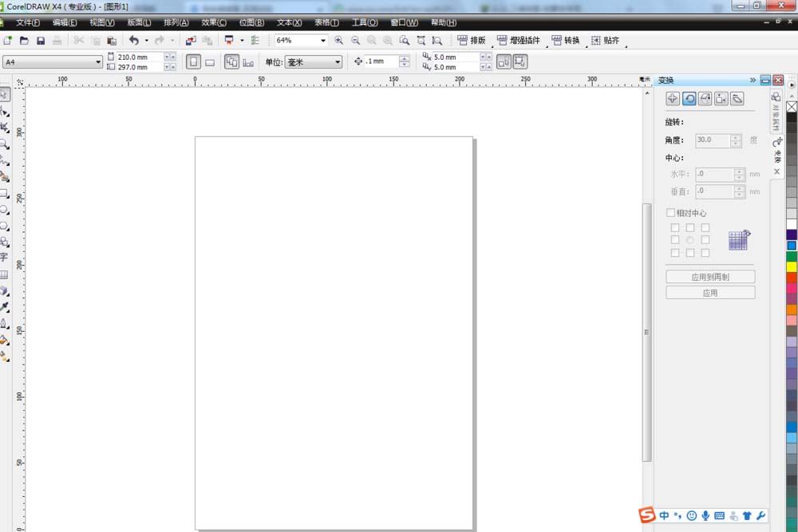Open the 排列(A) menu

176,22
